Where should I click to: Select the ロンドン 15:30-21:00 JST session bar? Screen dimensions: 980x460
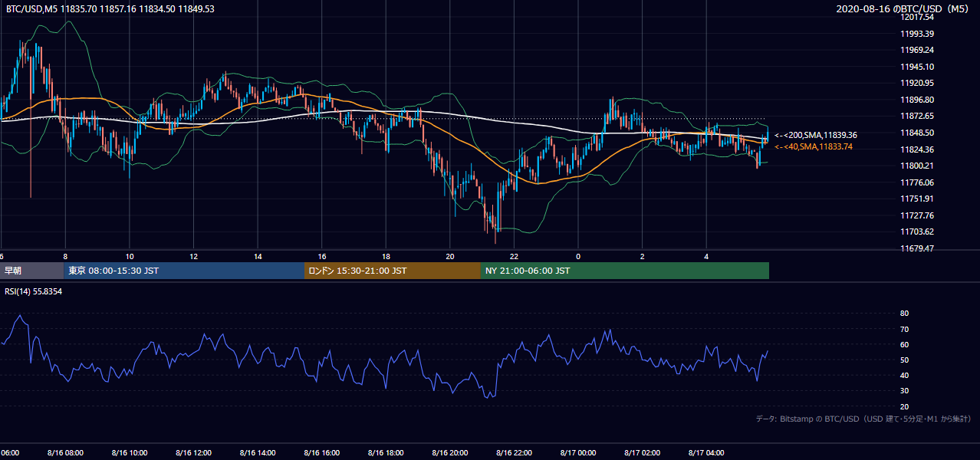393,271
